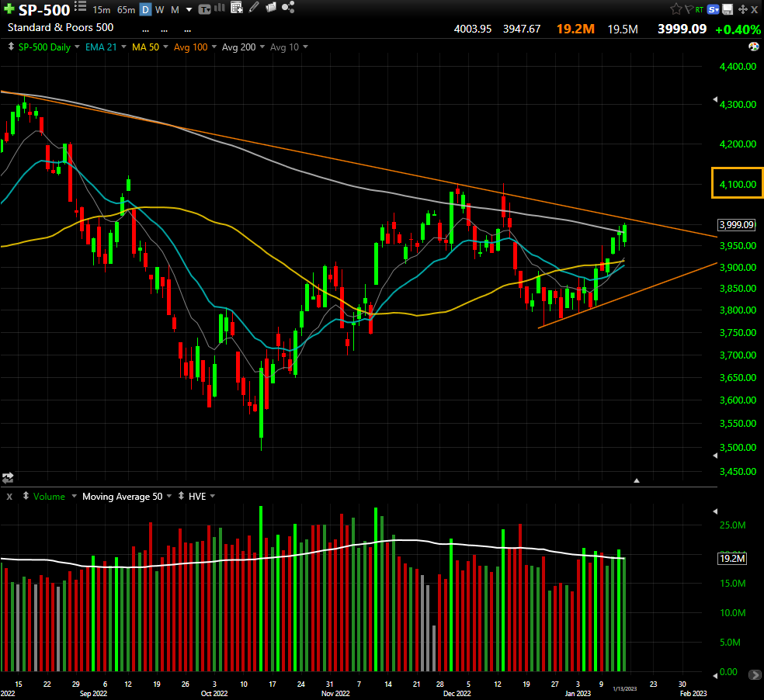
Task: Switch to the 65m timeframe
Action: (127, 10)
